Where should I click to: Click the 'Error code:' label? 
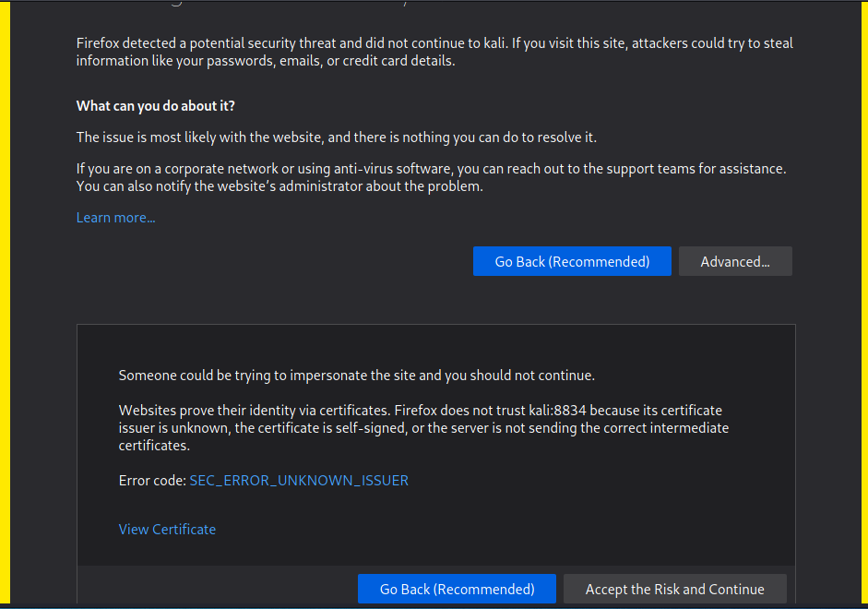[x=152, y=481]
